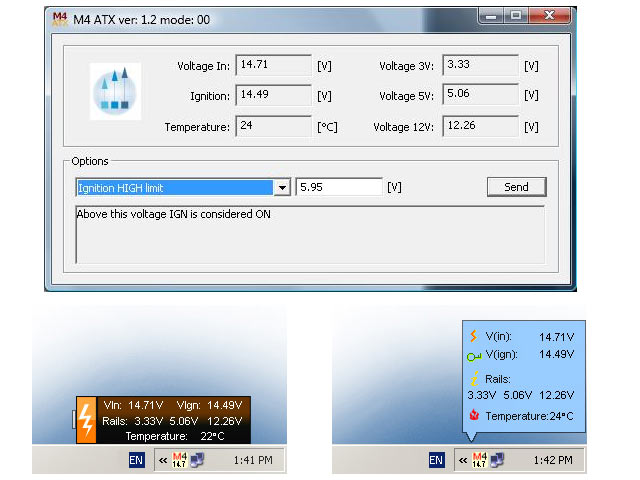Click the 'Voltage 3V:' label

point(406,66)
